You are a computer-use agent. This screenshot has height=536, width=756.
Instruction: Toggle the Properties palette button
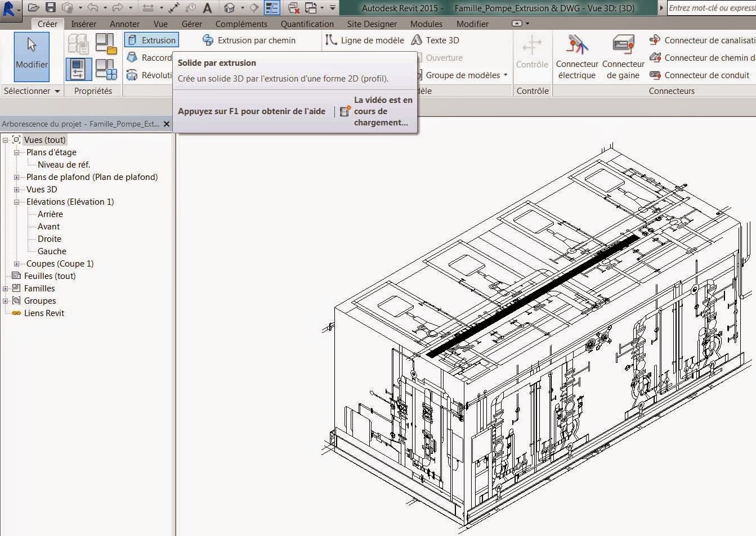78,69
